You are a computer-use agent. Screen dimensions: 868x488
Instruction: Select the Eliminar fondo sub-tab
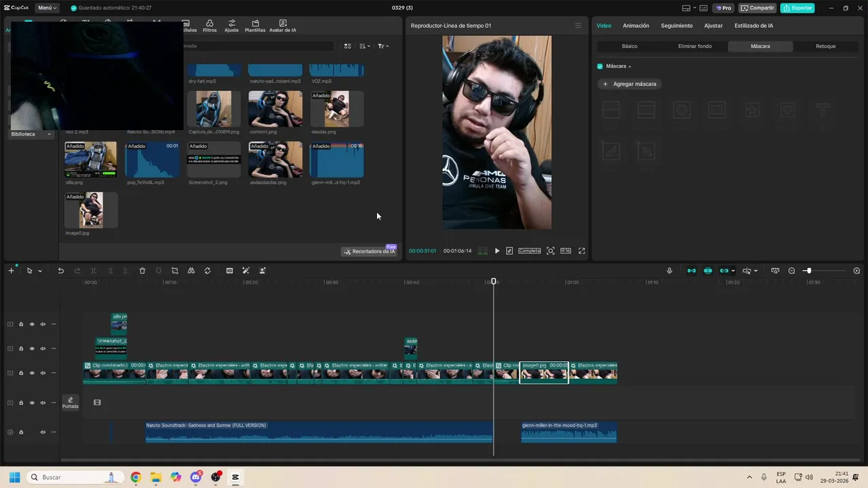pos(695,46)
